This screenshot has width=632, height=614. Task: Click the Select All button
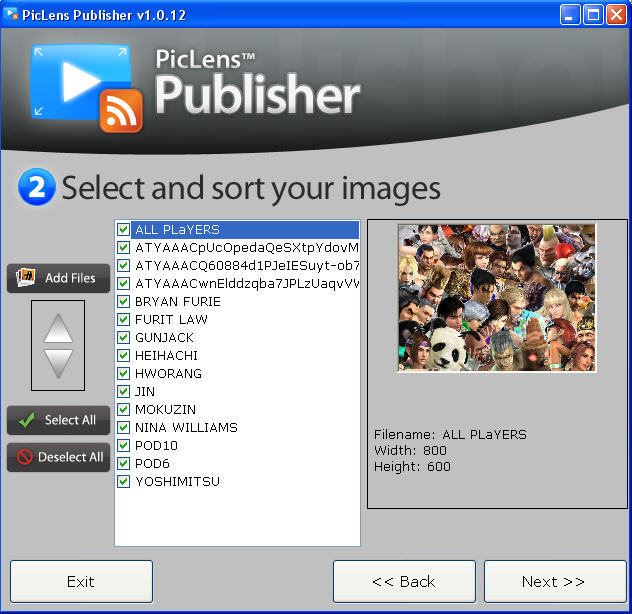pyautogui.click(x=58, y=420)
